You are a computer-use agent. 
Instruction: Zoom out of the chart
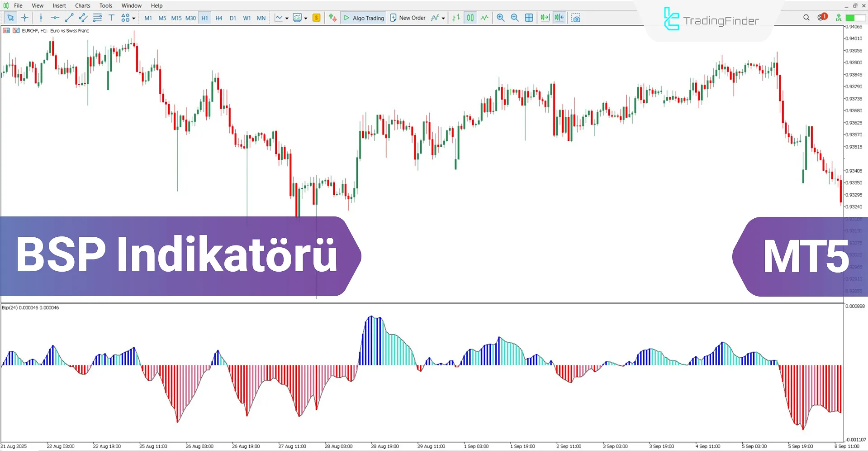515,18
